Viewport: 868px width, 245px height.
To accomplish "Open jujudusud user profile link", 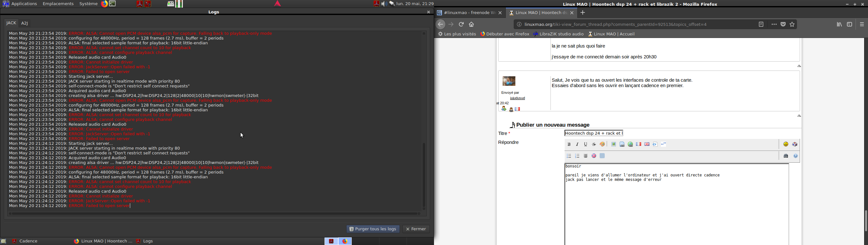I will 518,98.
